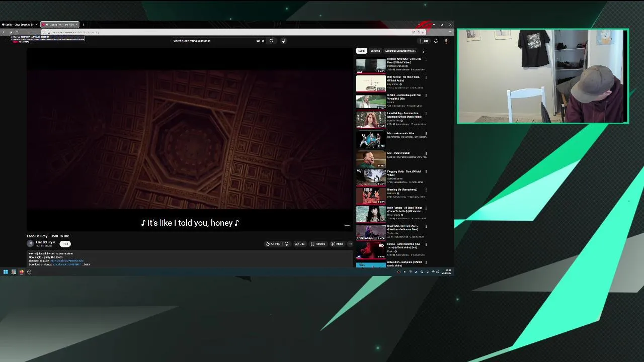Open browser menu at toolbar right end
This screenshot has width=644, height=362.
(450, 32)
